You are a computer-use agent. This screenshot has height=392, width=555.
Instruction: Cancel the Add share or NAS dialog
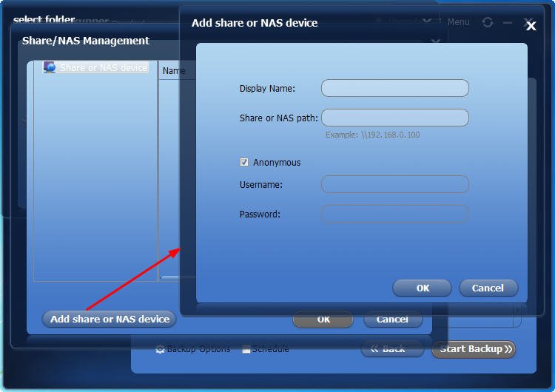(488, 288)
